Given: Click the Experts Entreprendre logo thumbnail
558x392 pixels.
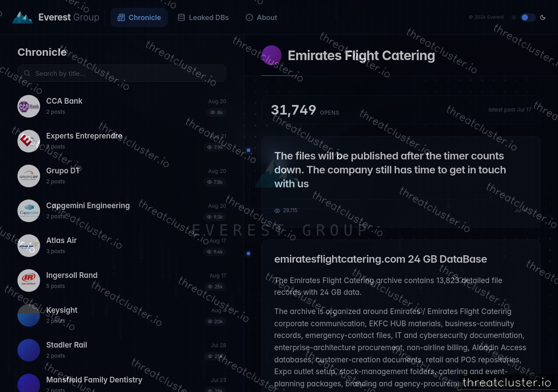Looking at the screenshot, I should click(x=29, y=141).
